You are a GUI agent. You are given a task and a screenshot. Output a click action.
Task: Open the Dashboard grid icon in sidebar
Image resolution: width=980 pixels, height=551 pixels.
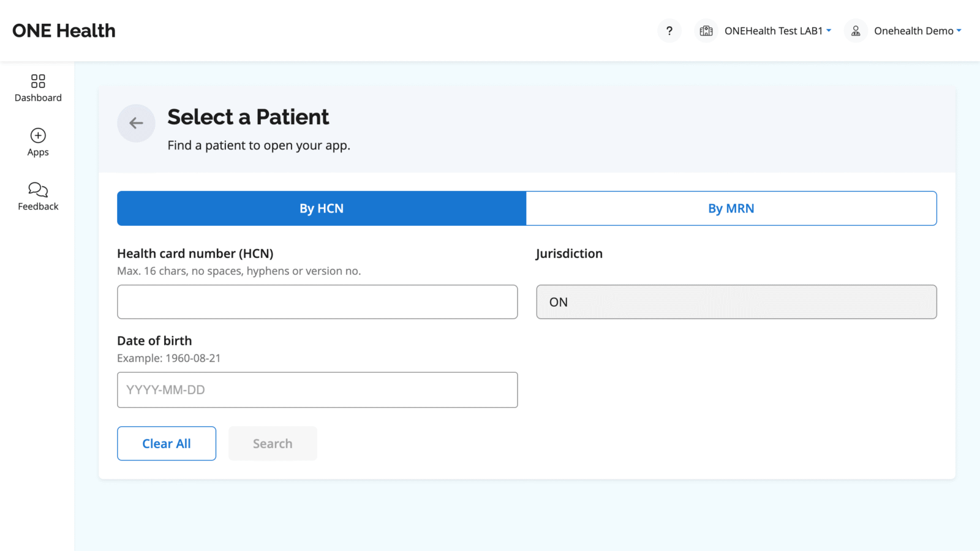point(38,81)
